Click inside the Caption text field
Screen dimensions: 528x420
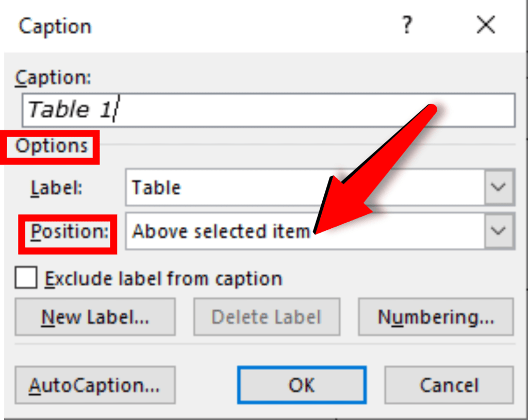pyautogui.click(x=268, y=110)
